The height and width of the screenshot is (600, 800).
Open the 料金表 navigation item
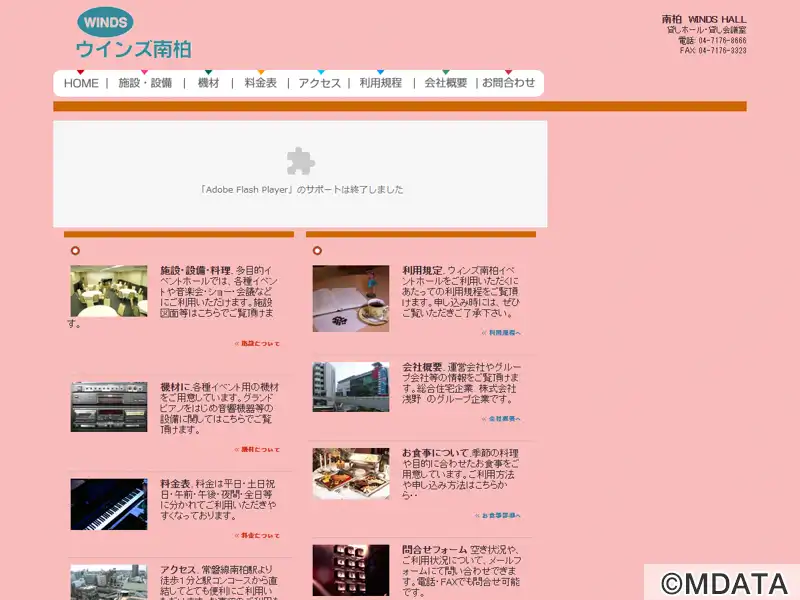(x=260, y=83)
